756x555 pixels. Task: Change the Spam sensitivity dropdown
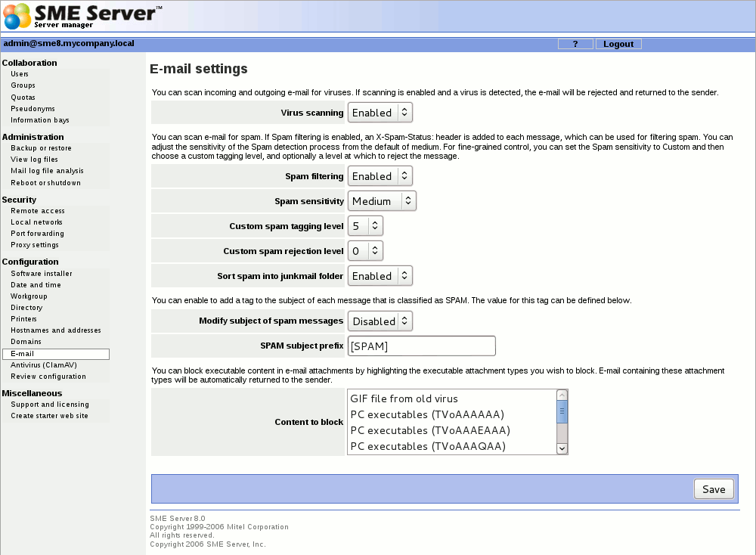[x=382, y=201]
